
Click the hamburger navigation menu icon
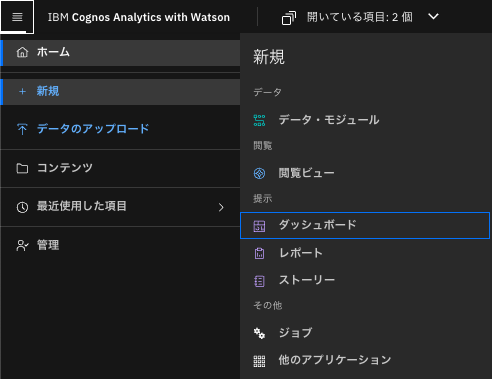pyautogui.click(x=17, y=17)
